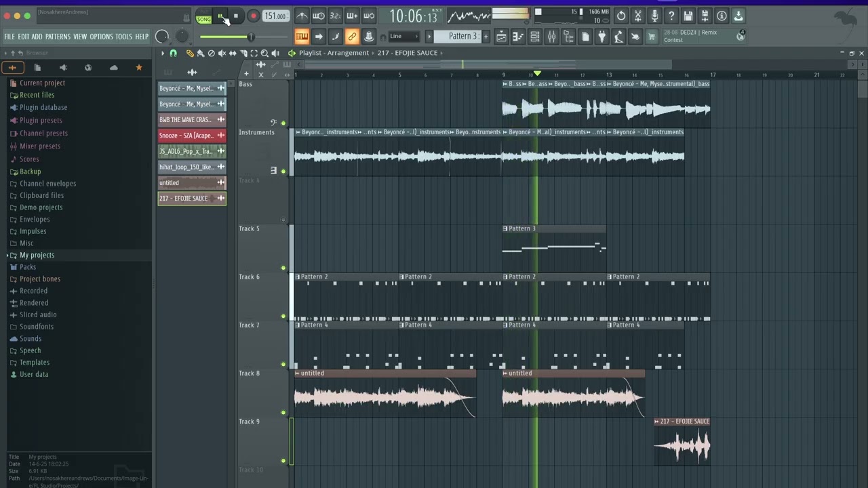Screen dimensions: 868x488
Task: Select the playlist Draw pencil tool
Action: (190, 53)
